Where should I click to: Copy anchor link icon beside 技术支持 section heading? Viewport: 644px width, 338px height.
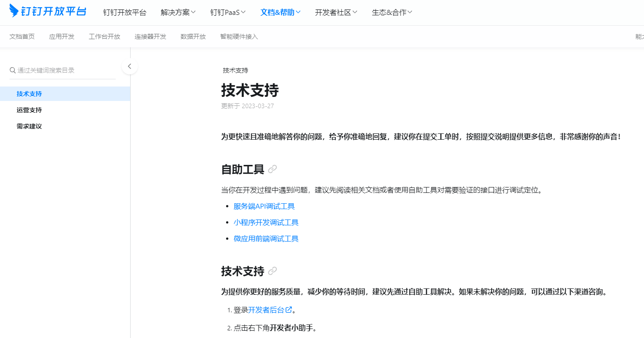coord(272,271)
